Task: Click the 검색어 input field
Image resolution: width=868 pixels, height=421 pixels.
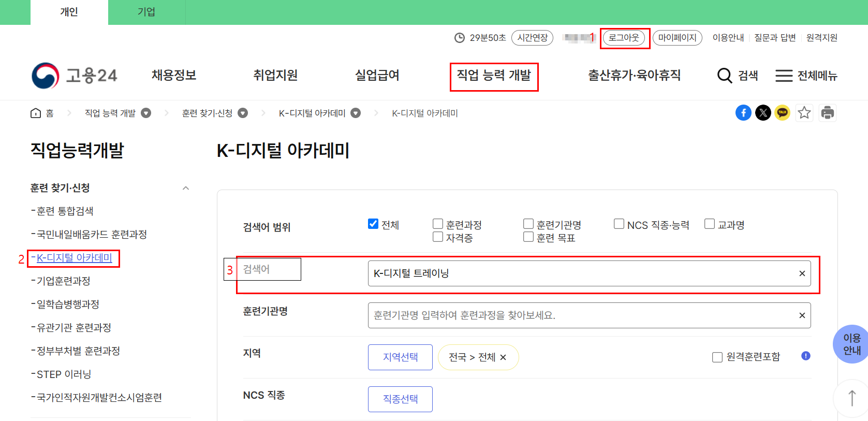Action: (589, 273)
